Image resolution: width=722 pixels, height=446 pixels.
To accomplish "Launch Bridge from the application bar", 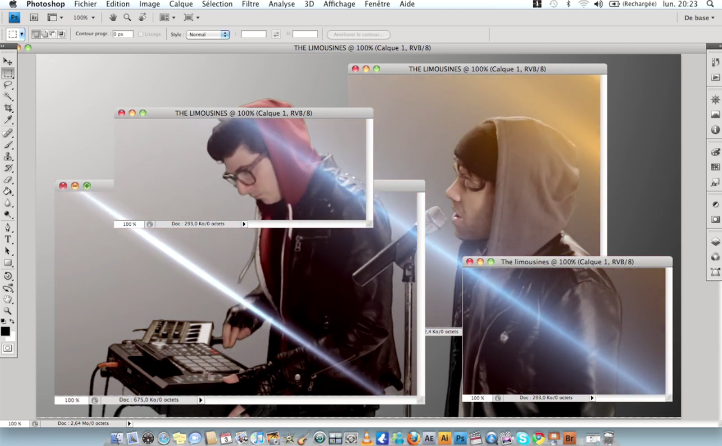I will [x=34, y=17].
